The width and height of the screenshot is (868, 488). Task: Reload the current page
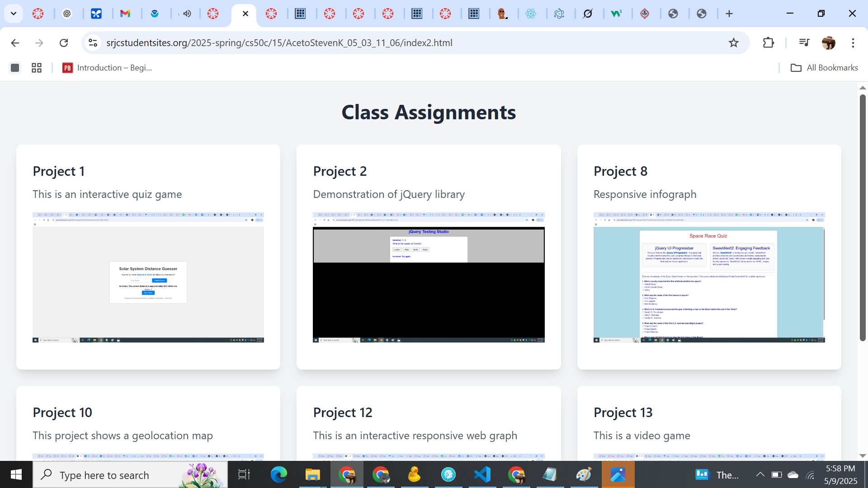click(x=64, y=42)
